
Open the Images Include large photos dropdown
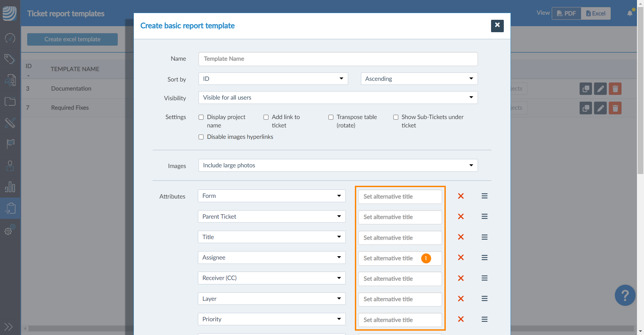(338, 165)
